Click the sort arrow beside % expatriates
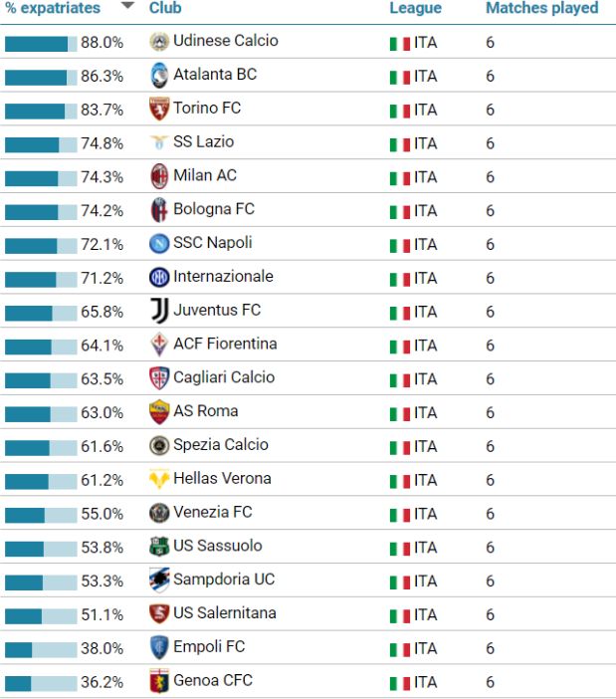Image resolution: width=616 pixels, height=699 pixels. [x=127, y=7]
